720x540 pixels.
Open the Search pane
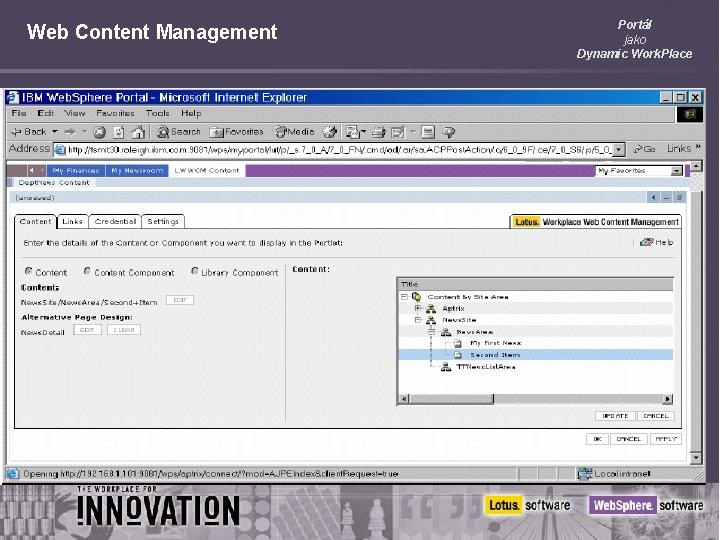[x=178, y=132]
